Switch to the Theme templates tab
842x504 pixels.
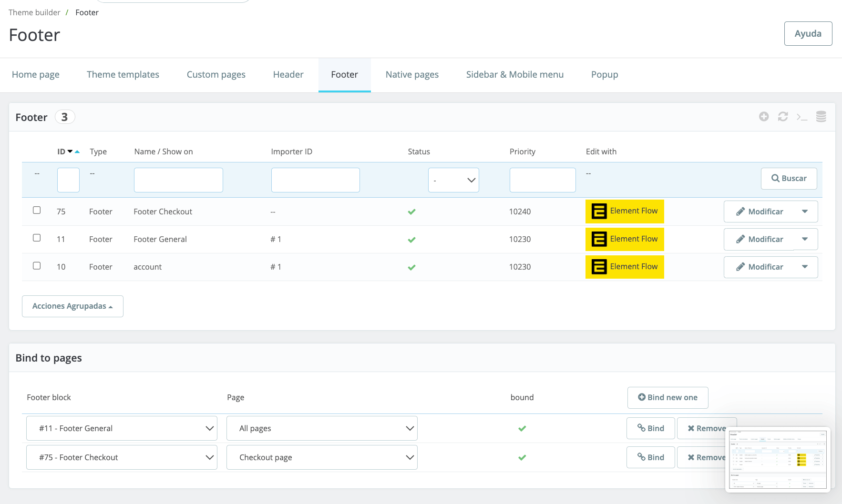coord(123,75)
